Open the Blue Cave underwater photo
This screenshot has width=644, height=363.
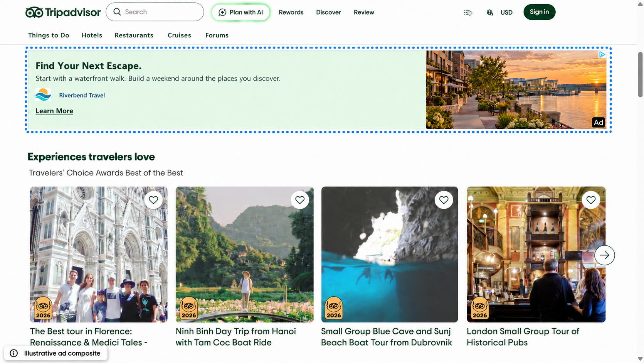coord(390,255)
